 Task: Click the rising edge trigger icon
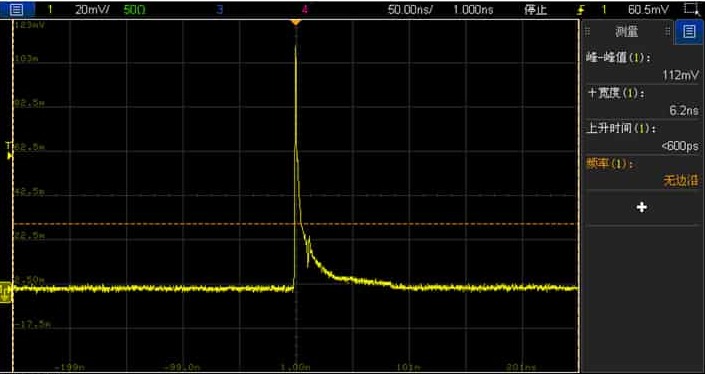point(581,9)
